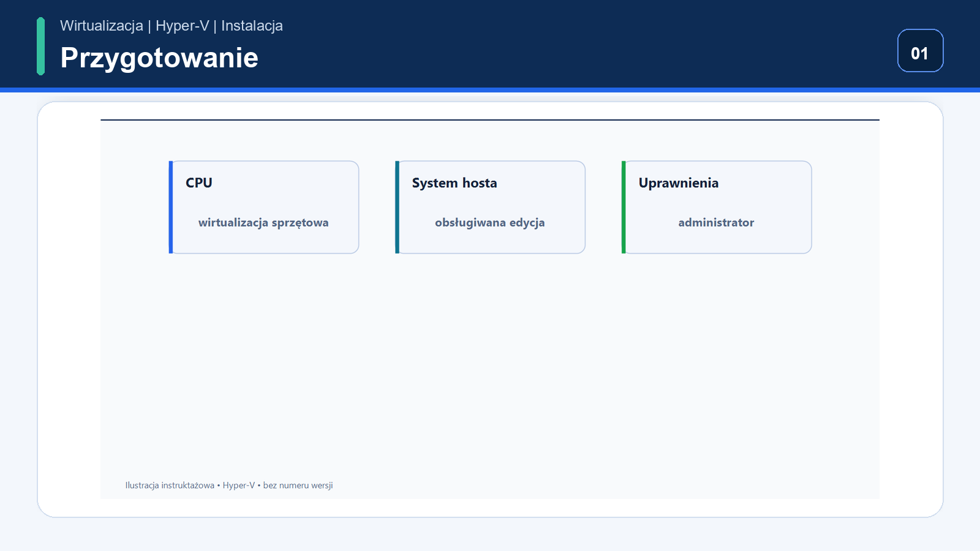Click the text wirtualizacja sprzętowa
This screenshot has width=980, height=551.
(x=263, y=223)
